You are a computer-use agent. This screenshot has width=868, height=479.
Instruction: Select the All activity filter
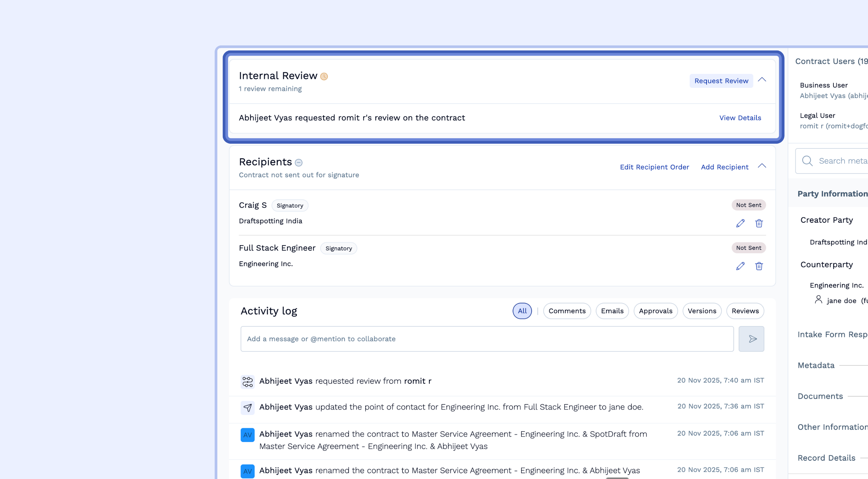[x=522, y=311]
